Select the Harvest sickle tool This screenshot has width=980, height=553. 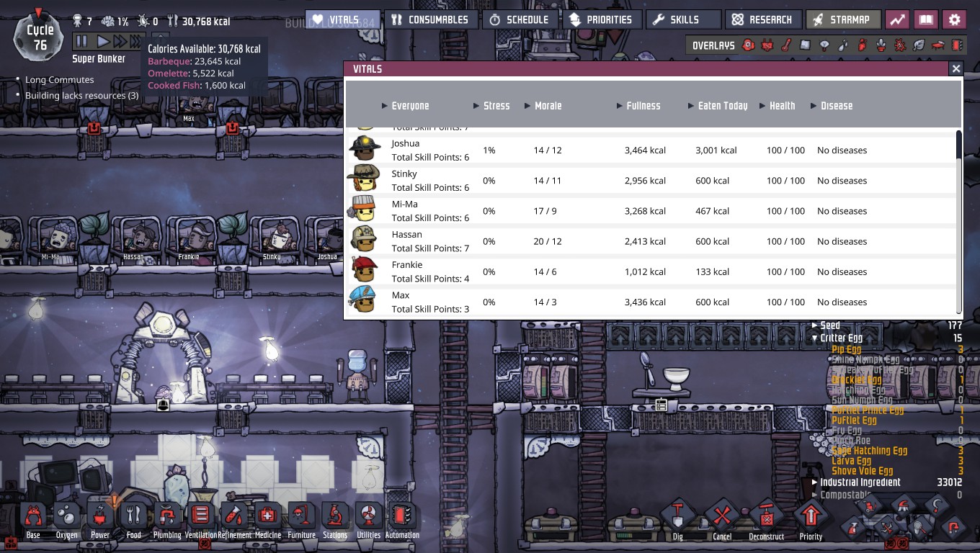tap(937, 504)
